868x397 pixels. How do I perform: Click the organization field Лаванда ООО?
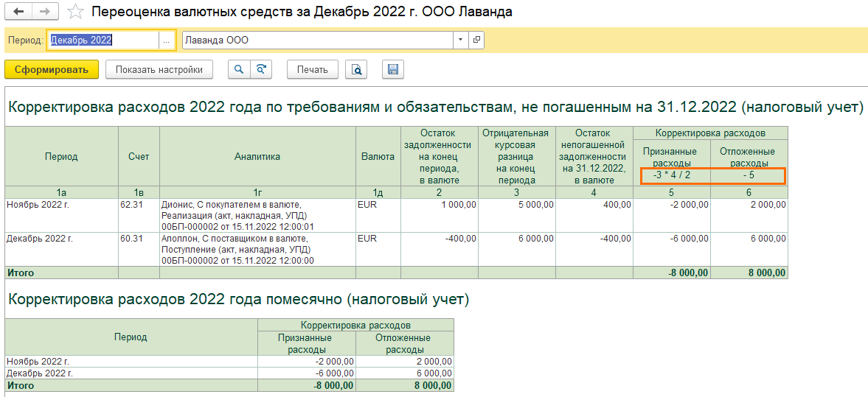tap(318, 41)
